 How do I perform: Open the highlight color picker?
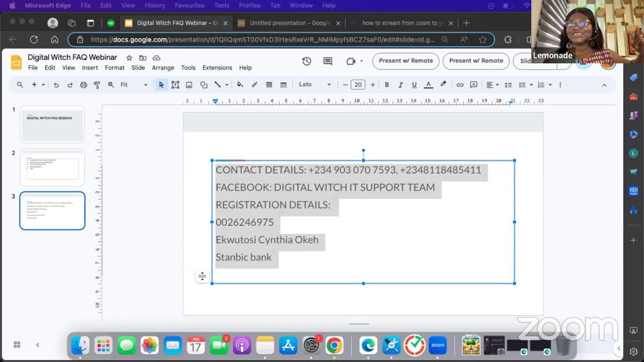pyautogui.click(x=443, y=85)
